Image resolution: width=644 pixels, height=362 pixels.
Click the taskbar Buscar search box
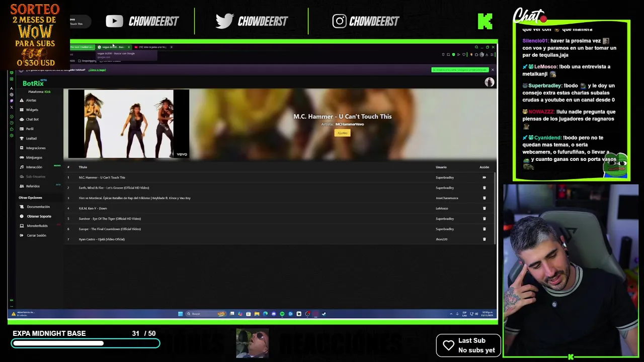(x=206, y=314)
